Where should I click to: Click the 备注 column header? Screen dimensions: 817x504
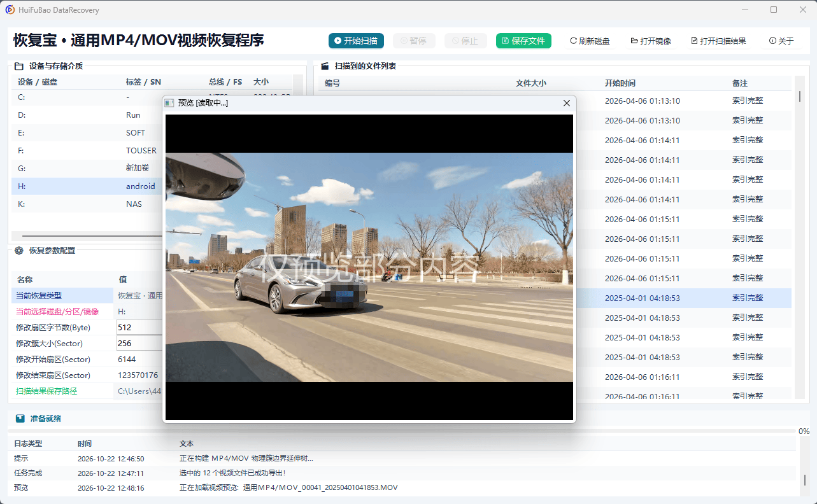(740, 83)
